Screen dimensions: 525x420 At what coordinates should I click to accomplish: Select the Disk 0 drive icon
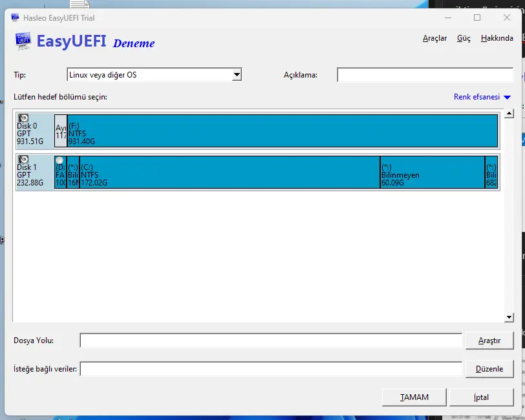pyautogui.click(x=23, y=118)
